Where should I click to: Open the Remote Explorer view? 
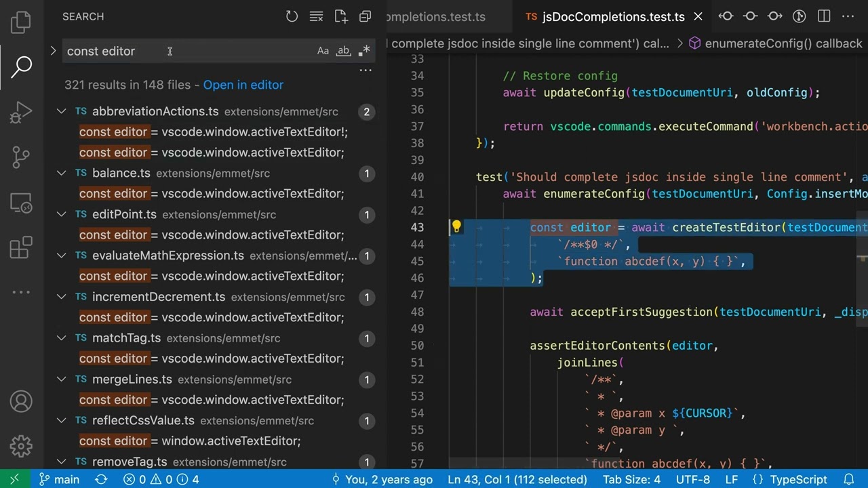coord(21,203)
